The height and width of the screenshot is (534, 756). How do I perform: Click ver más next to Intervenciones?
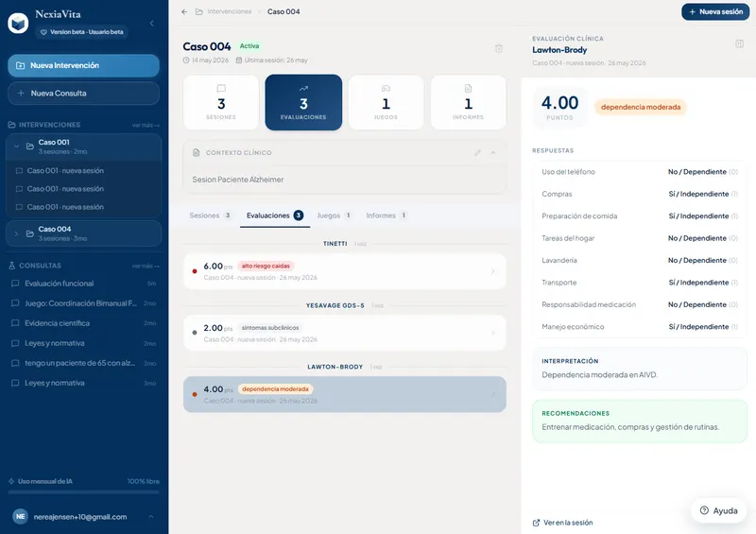[146, 125]
